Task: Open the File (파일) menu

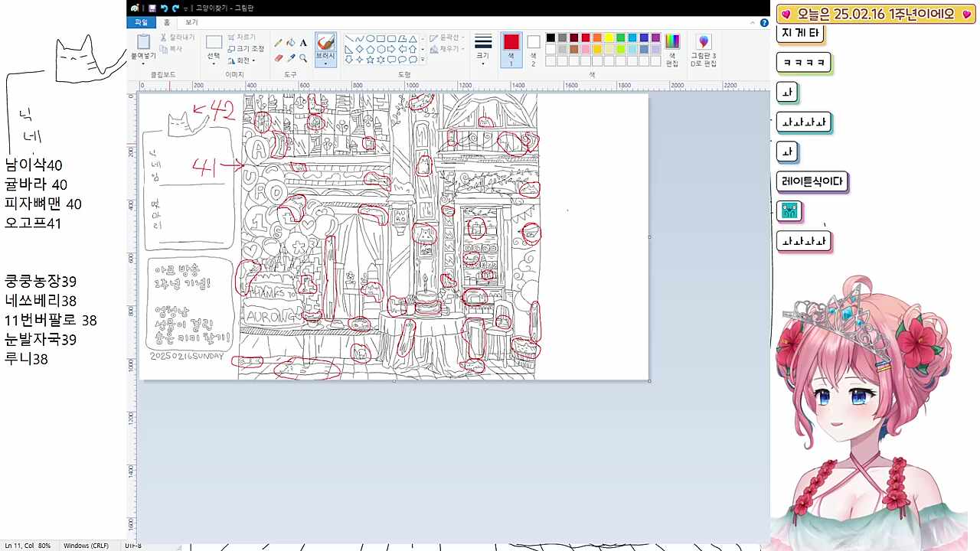Action: pyautogui.click(x=142, y=22)
